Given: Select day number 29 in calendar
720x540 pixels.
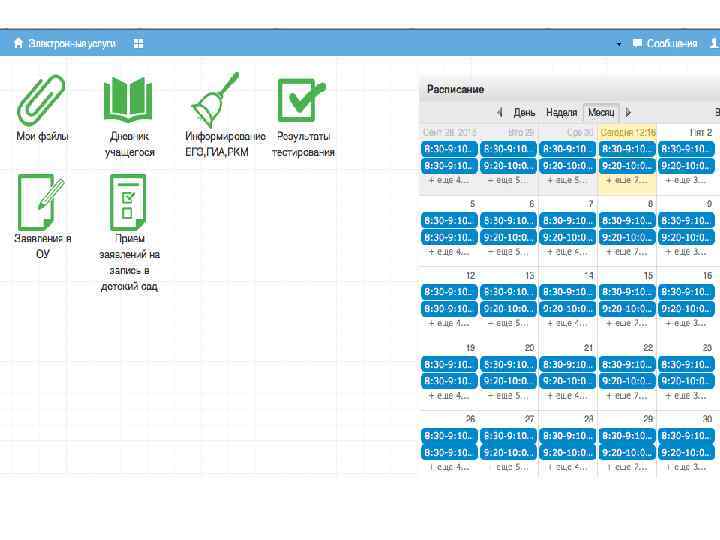Looking at the screenshot, I should [648, 419].
